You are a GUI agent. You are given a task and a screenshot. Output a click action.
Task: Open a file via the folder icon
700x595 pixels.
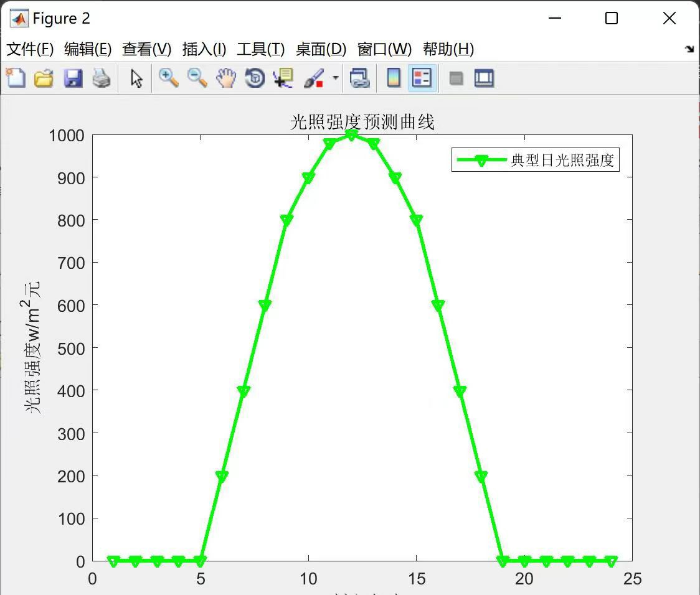(44, 78)
